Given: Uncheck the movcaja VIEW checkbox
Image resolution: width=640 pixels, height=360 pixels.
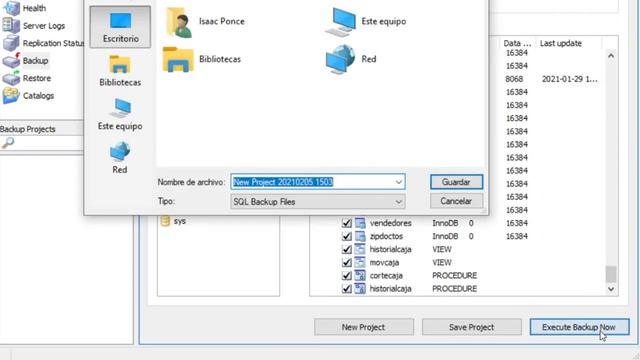Looking at the screenshot, I should click(x=347, y=262).
